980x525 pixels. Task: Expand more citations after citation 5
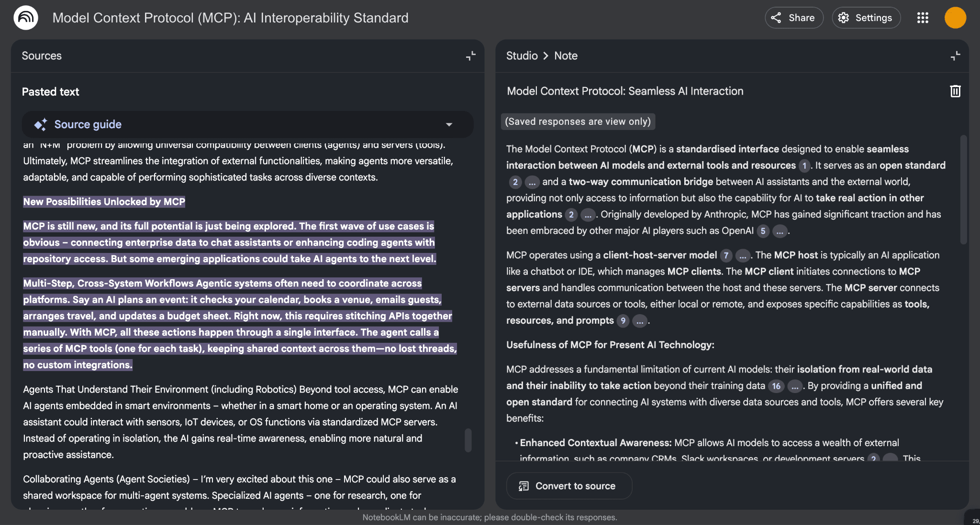tap(780, 231)
